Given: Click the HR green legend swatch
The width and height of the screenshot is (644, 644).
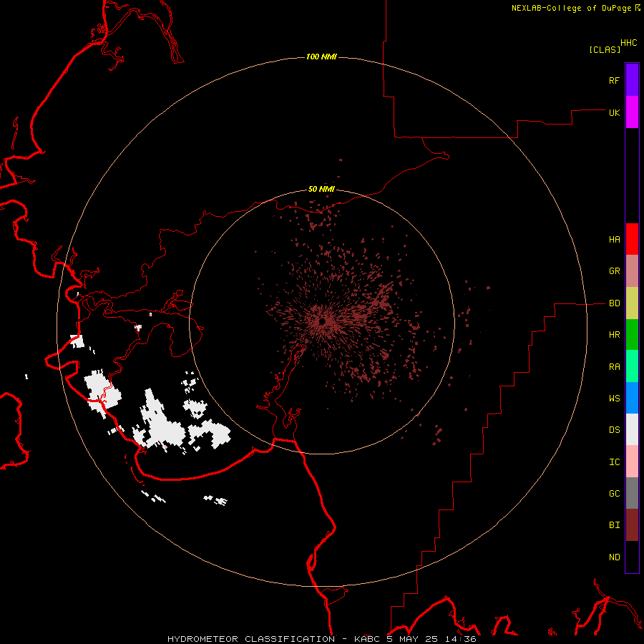Looking at the screenshot, I should pos(632,334).
